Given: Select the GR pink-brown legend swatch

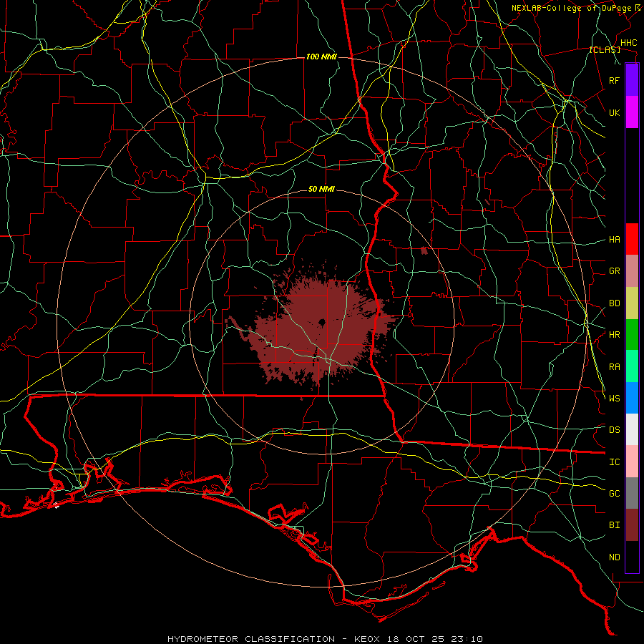Looking at the screenshot, I should (x=632, y=271).
